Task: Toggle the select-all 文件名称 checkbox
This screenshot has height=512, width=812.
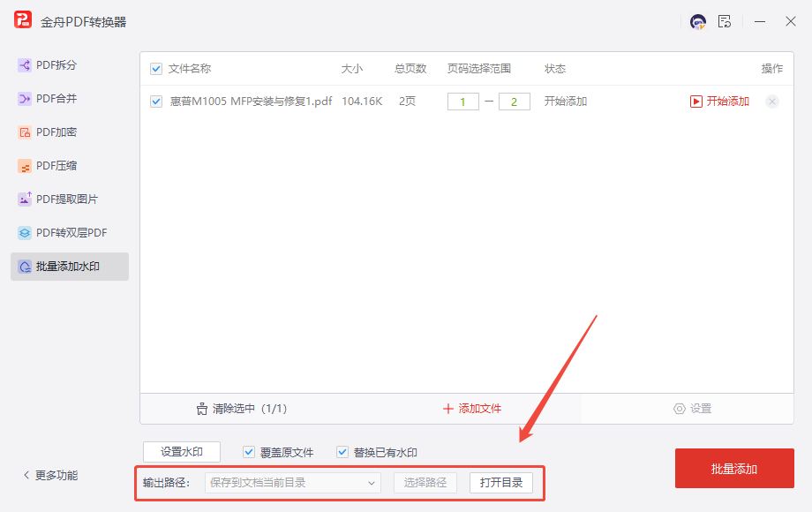Action: [x=156, y=69]
